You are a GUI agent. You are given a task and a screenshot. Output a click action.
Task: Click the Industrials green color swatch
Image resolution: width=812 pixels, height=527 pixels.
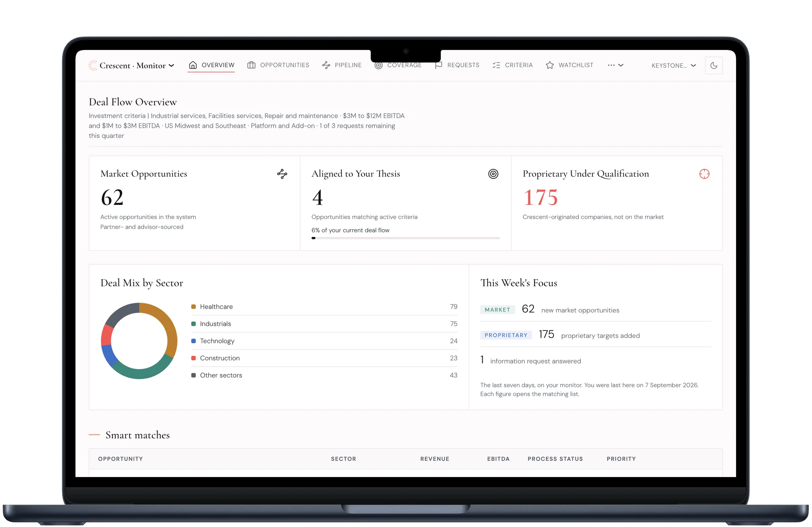194,324
